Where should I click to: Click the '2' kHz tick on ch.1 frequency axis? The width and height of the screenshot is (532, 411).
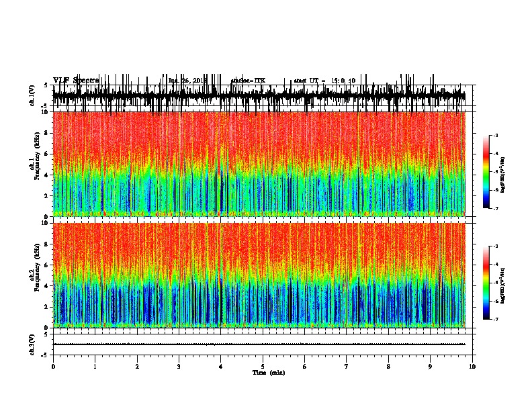pos(46,195)
